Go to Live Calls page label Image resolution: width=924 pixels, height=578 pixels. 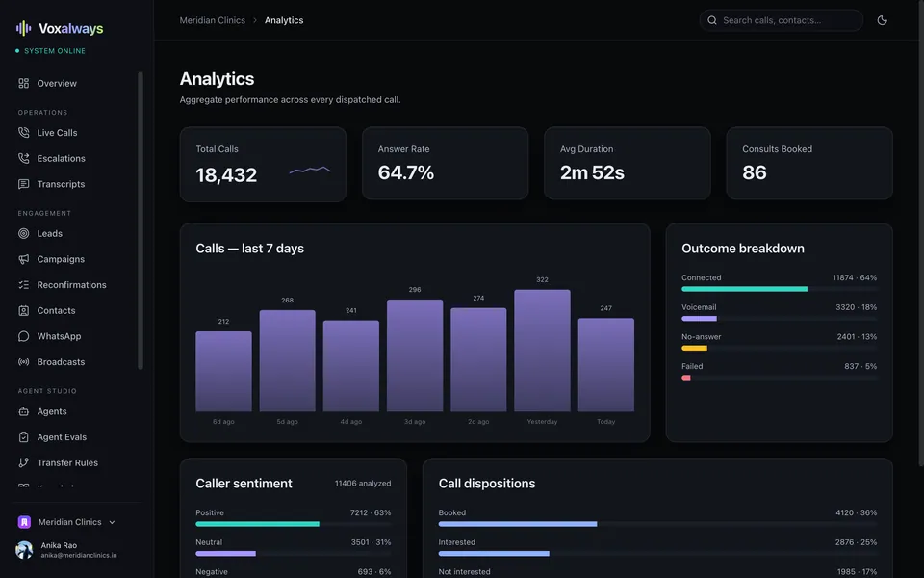(57, 133)
